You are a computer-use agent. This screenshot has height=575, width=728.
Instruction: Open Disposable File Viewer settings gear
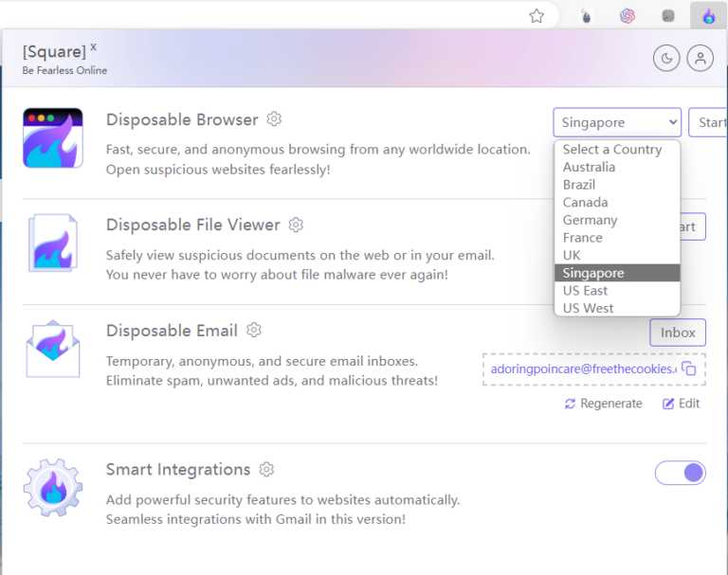tap(296, 225)
